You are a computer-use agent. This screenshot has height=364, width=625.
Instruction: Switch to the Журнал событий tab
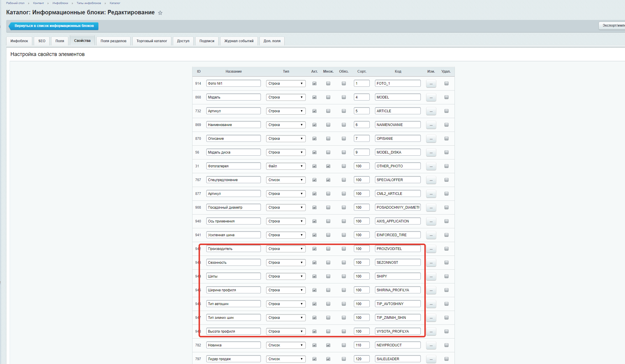click(239, 41)
